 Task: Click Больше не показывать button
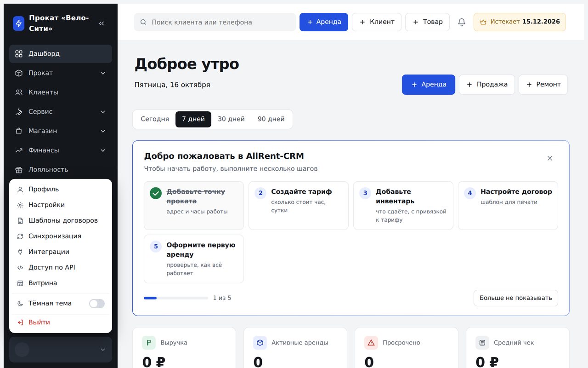(x=516, y=298)
